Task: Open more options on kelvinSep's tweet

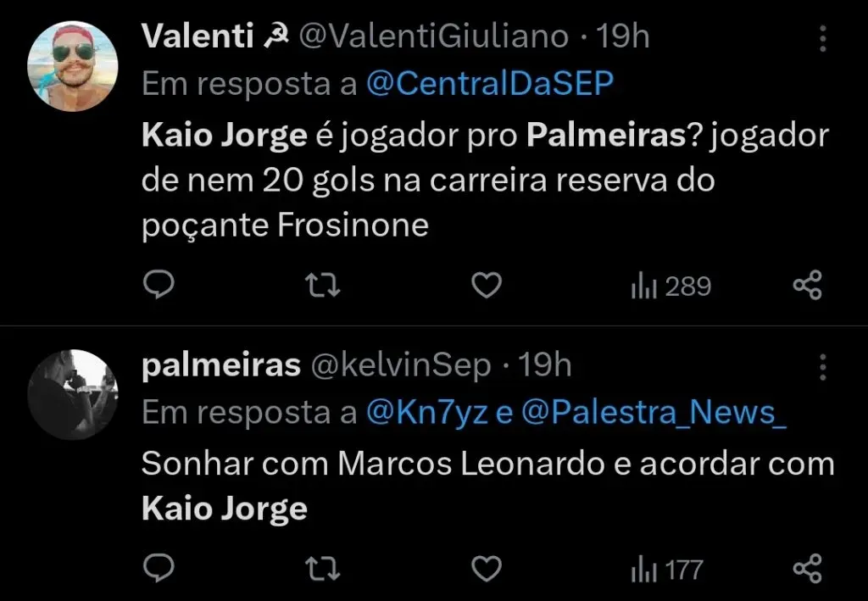Action: pos(821,366)
